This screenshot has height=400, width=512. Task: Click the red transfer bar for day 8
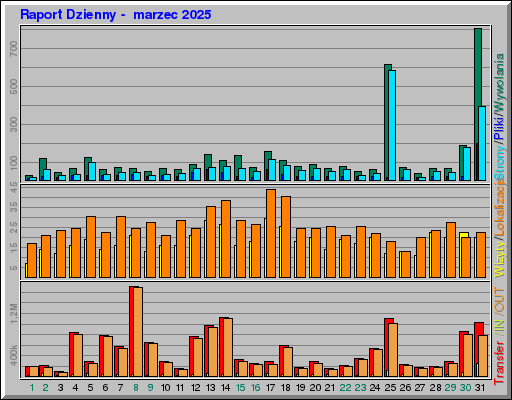tap(131, 332)
